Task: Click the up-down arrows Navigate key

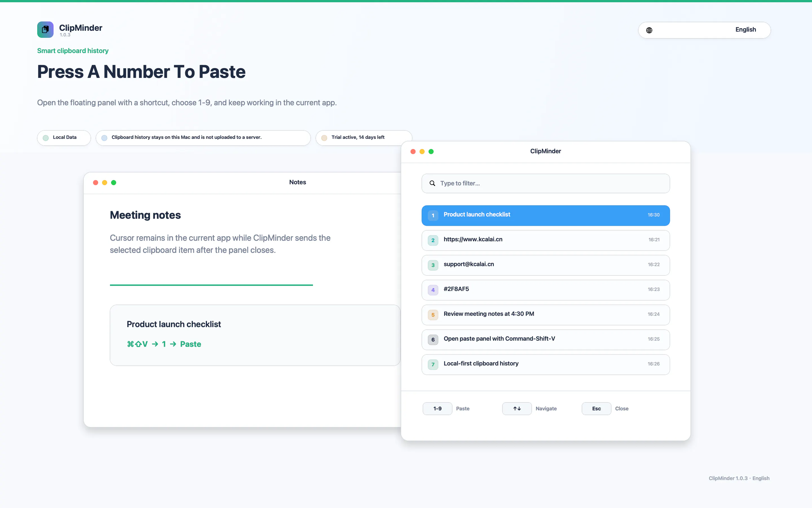Action: [517, 409]
